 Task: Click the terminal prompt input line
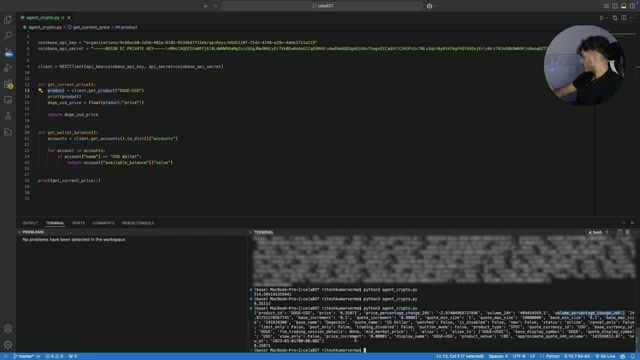point(444,350)
